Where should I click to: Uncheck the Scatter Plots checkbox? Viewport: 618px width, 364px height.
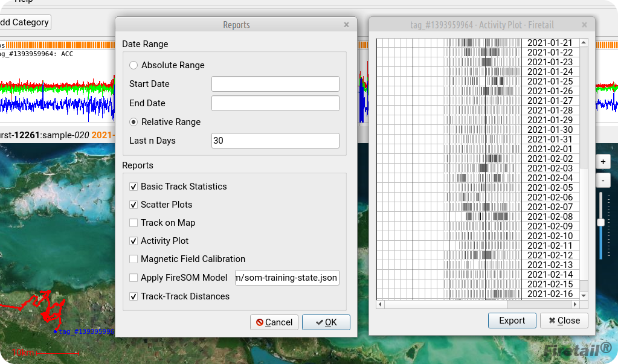pos(134,205)
